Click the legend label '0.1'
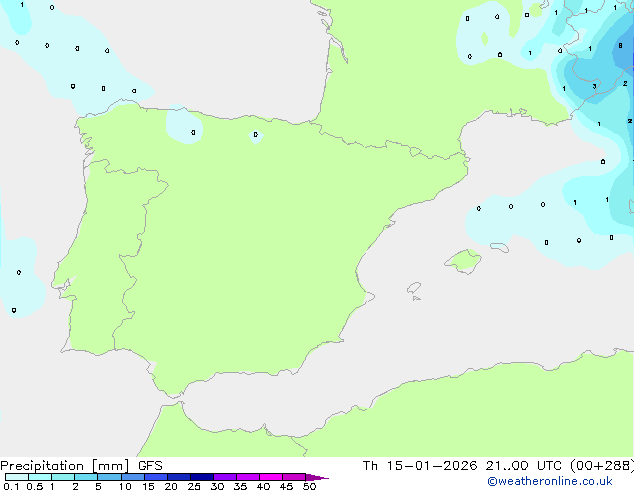 coord(11,486)
